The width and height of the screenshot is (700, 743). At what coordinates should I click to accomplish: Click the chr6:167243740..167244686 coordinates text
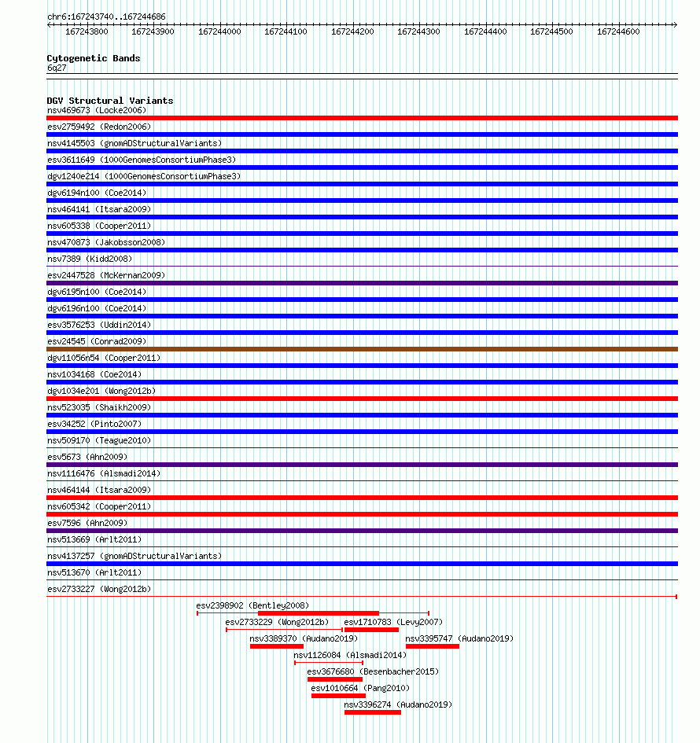coord(107,17)
